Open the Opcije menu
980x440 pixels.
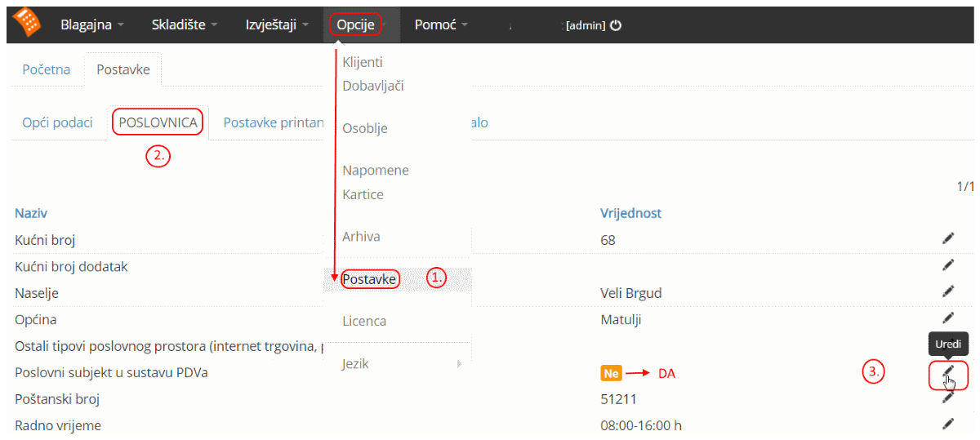[355, 24]
